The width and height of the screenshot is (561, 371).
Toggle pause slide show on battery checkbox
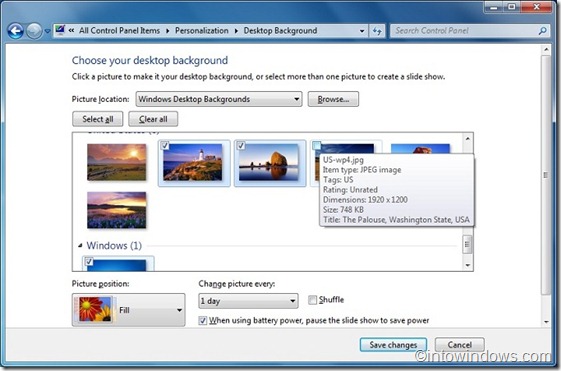click(x=203, y=321)
